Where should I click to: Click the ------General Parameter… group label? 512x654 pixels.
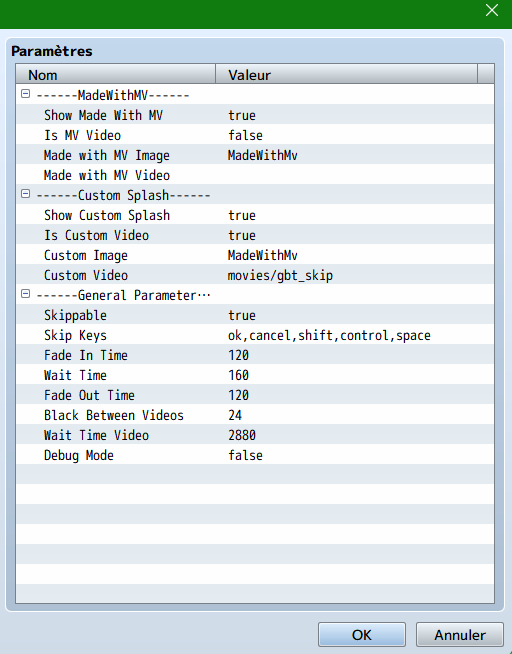(123, 295)
